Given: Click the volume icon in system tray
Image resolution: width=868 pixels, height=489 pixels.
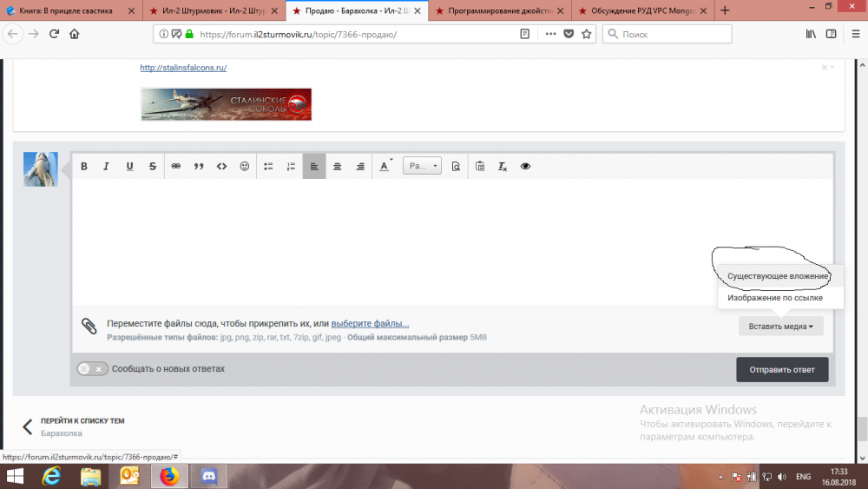Looking at the screenshot, I should point(782,477).
